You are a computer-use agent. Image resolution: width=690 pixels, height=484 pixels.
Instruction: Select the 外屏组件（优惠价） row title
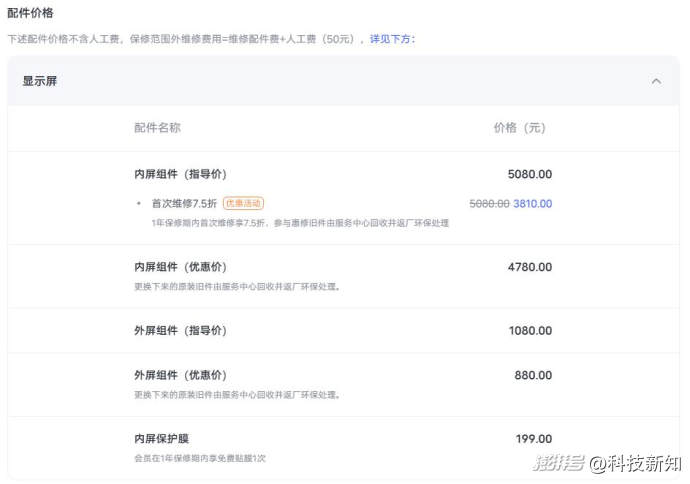[180, 375]
